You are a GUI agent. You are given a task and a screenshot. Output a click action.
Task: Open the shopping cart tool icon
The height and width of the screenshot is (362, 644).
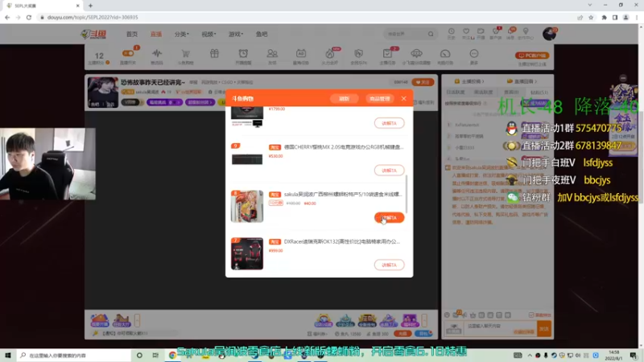click(186, 54)
